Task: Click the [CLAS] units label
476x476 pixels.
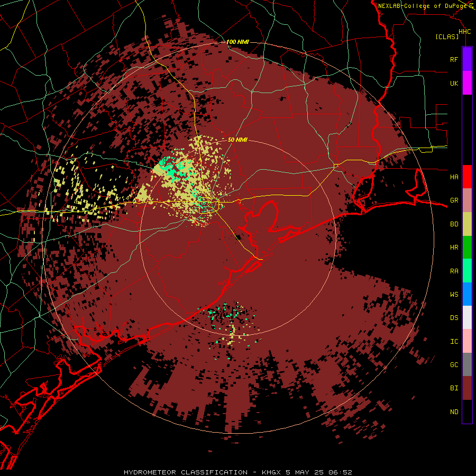Action: (x=447, y=36)
